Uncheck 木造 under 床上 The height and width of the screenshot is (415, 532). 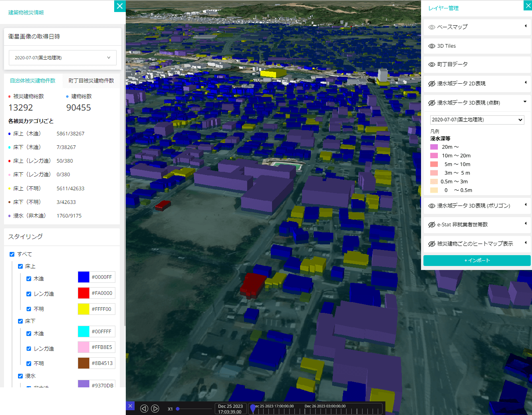coord(29,279)
